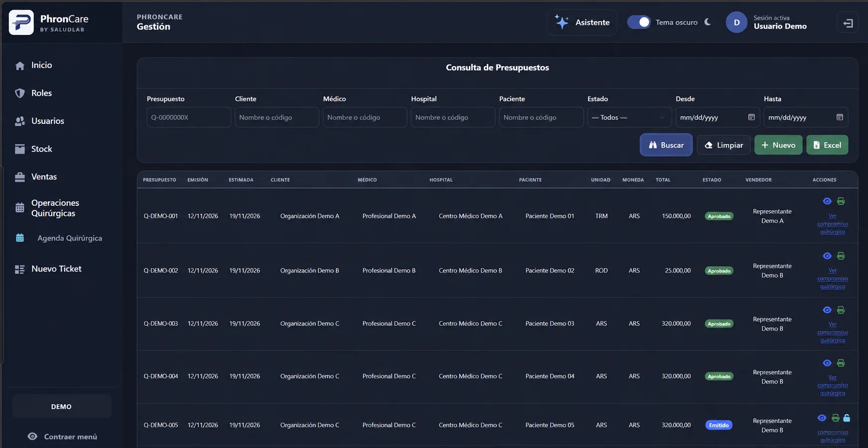Click the Cliente search field
Image resolution: width=868 pixels, height=448 pixels.
[277, 117]
